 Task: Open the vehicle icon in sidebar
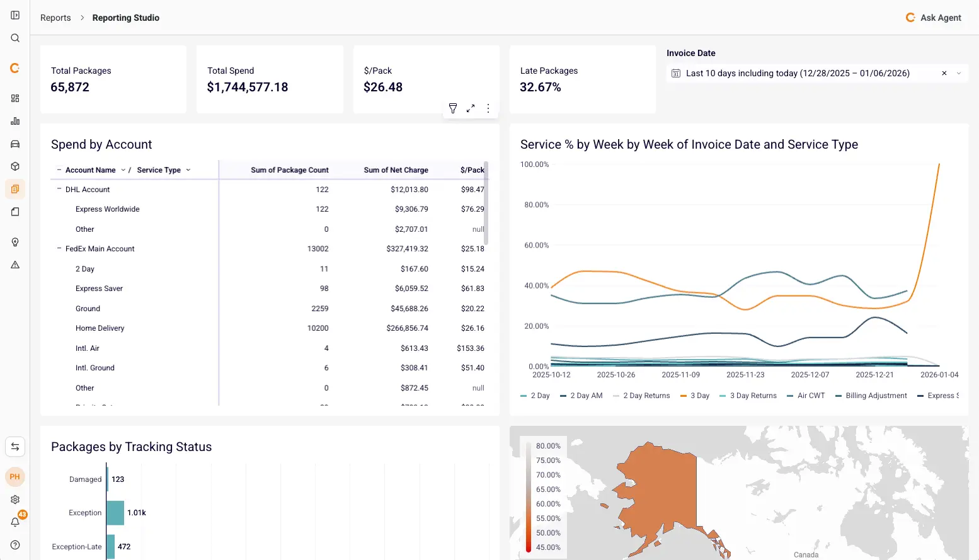pos(15,144)
